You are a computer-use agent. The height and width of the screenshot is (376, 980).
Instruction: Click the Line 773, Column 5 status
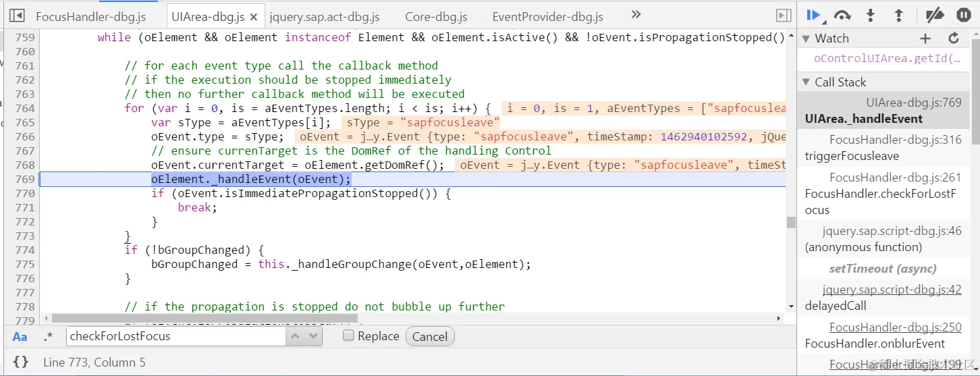pos(94,362)
